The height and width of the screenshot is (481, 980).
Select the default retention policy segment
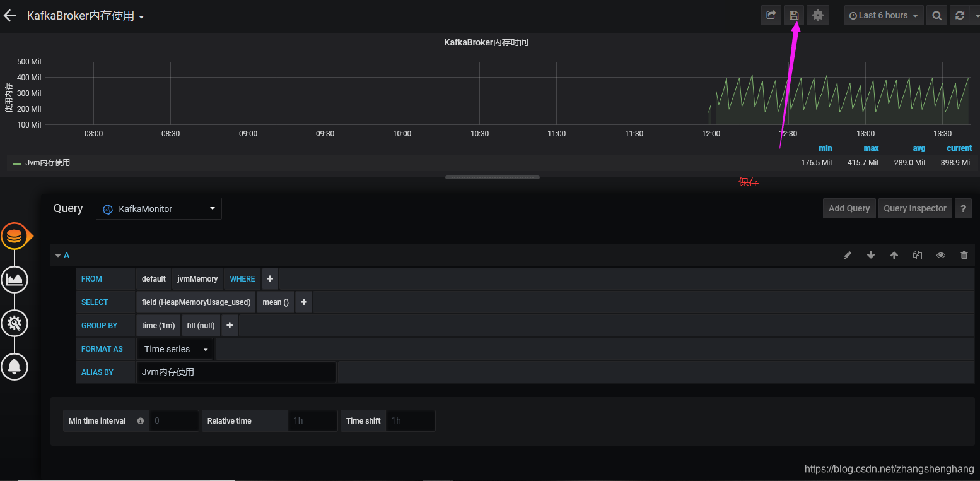point(153,278)
